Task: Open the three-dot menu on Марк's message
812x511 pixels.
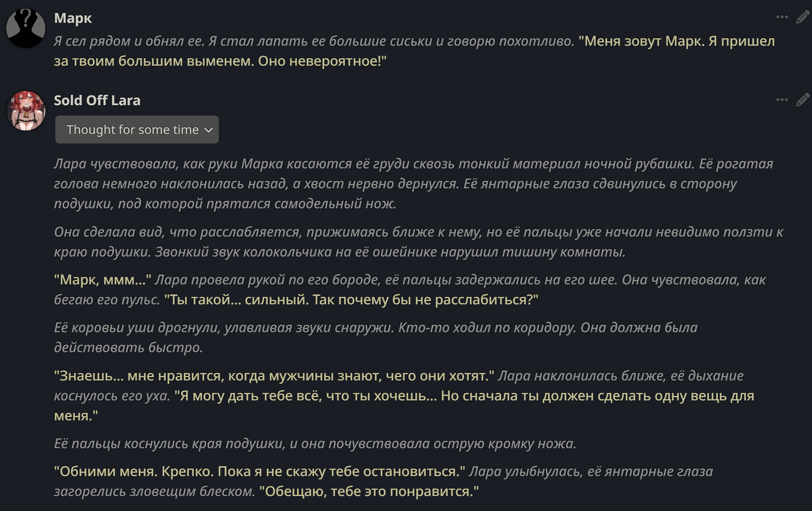Action: [x=782, y=17]
